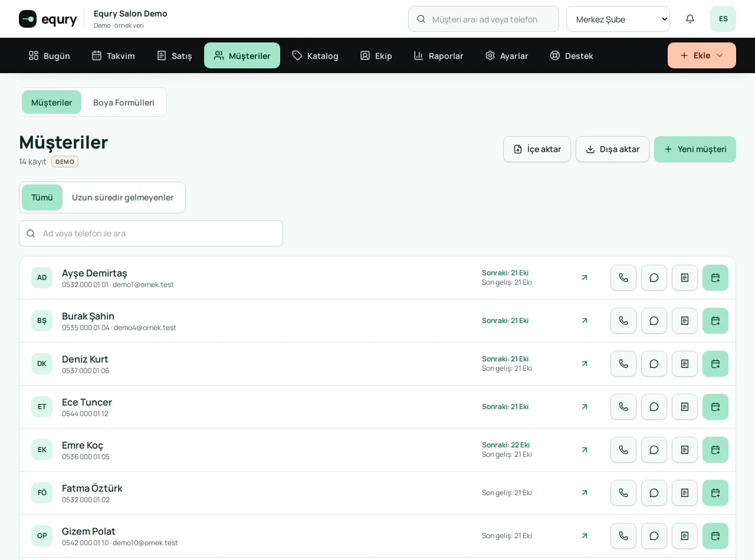The width and height of the screenshot is (755, 560).
Task: Select the Tümü filter toggle
Action: 42,197
